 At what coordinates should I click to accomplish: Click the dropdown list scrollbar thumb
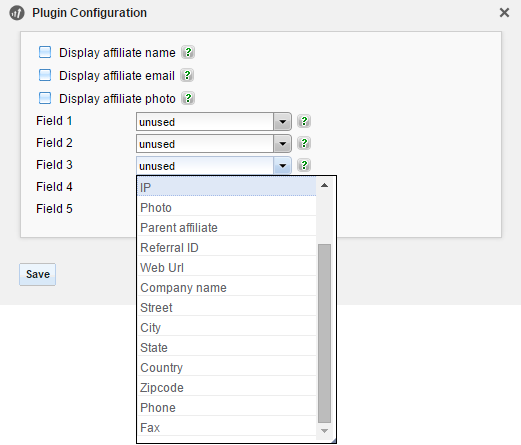pos(324,333)
